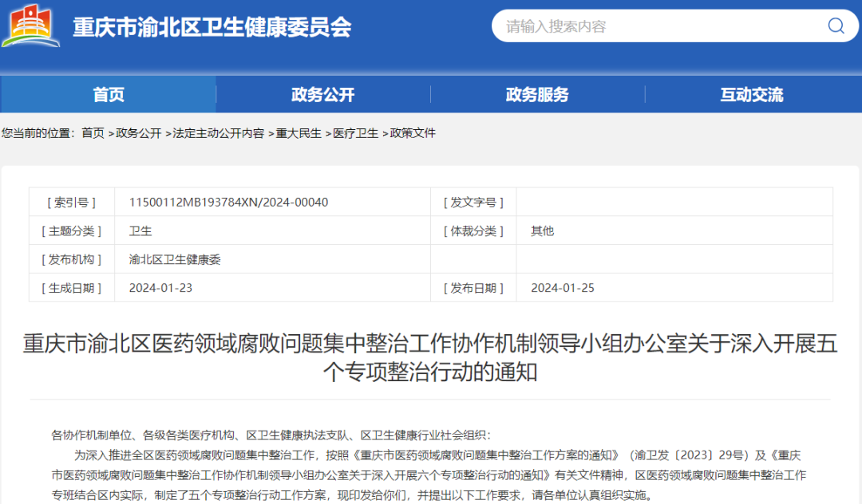Click the Chongqing government emblem logo
Viewport: 862px width, 504px height.
point(31,26)
